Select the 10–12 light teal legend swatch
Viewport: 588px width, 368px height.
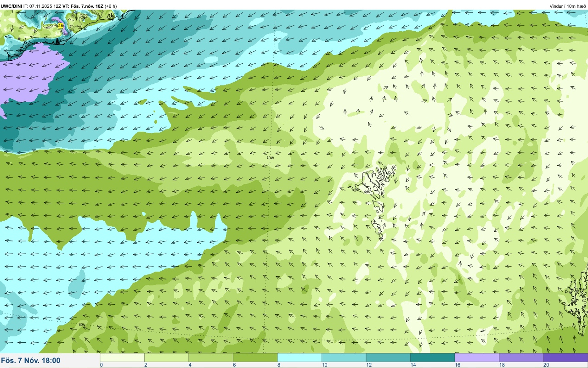[344, 357]
